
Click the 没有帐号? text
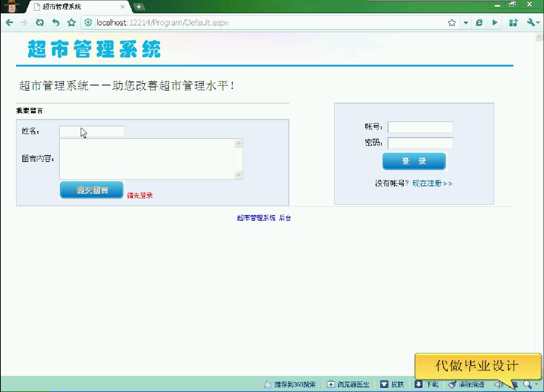[392, 183]
